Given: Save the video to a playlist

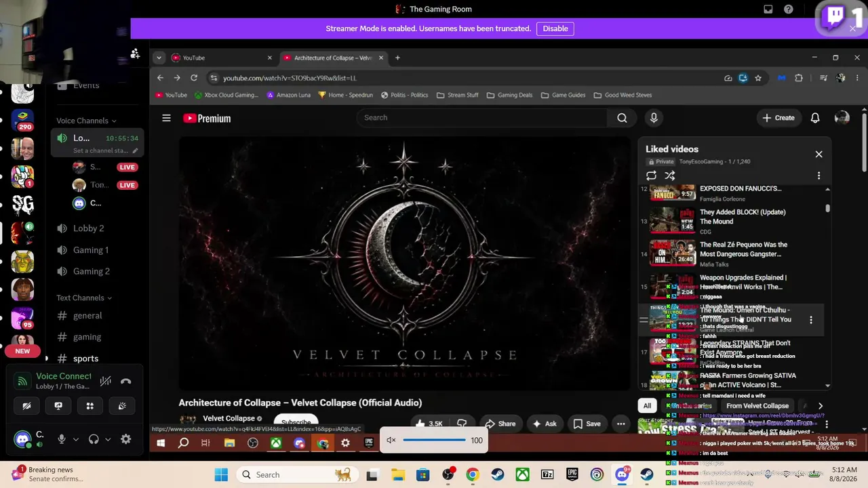Looking at the screenshot, I should (x=587, y=424).
